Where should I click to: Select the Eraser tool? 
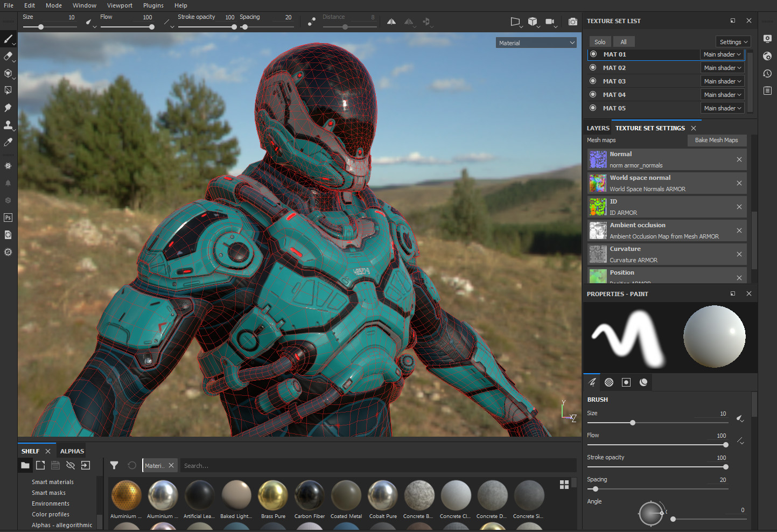click(x=8, y=56)
